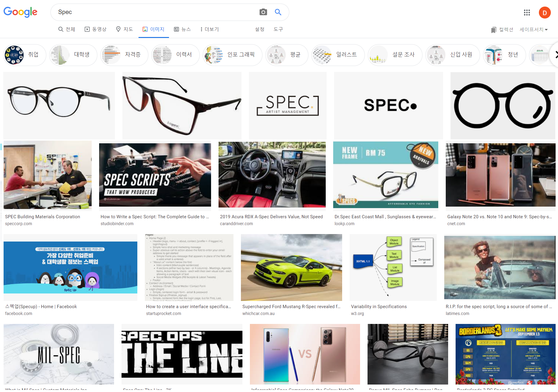Select the 인포 그래픽 filter chip
558x392 pixels.
click(232, 55)
